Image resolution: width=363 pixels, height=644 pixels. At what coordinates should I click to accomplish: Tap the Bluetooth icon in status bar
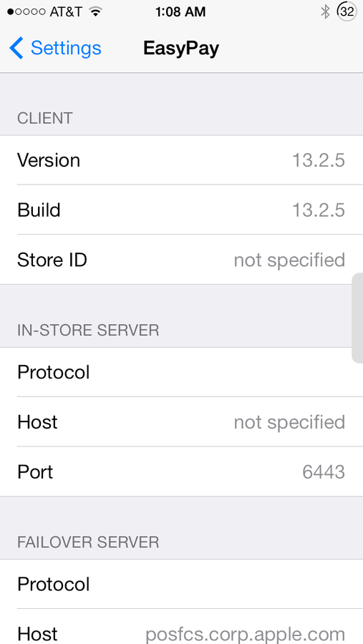click(x=325, y=12)
